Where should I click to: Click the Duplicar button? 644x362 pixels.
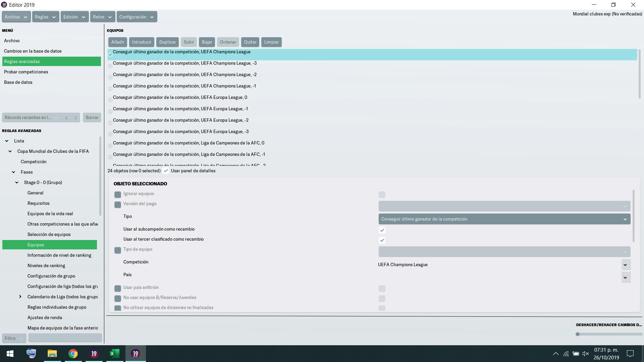[167, 42]
